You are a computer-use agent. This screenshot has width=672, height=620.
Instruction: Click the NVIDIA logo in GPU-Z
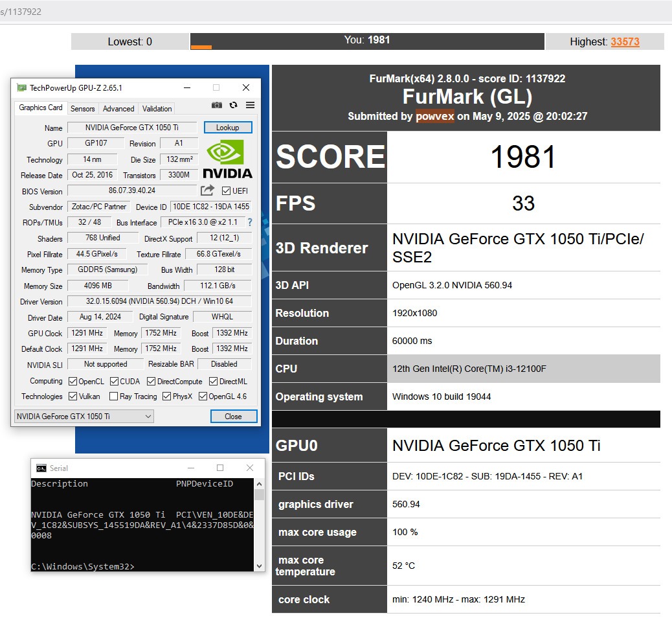tap(228, 161)
